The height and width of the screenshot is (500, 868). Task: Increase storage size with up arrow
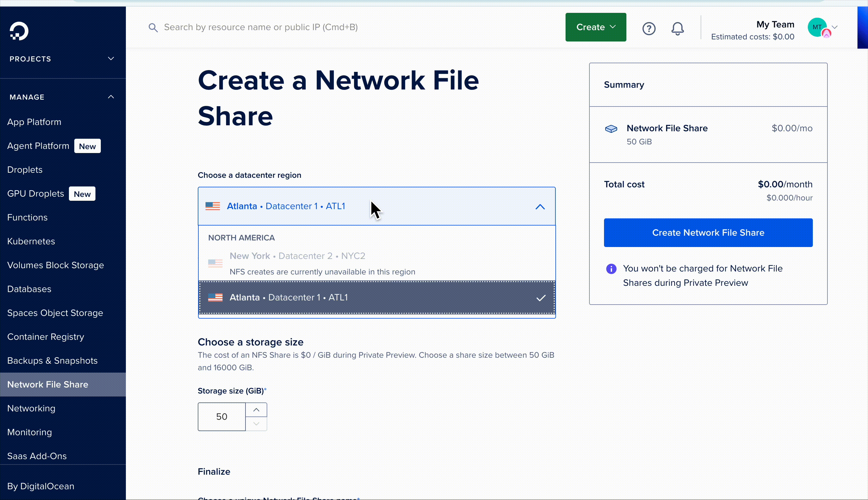[x=256, y=410]
